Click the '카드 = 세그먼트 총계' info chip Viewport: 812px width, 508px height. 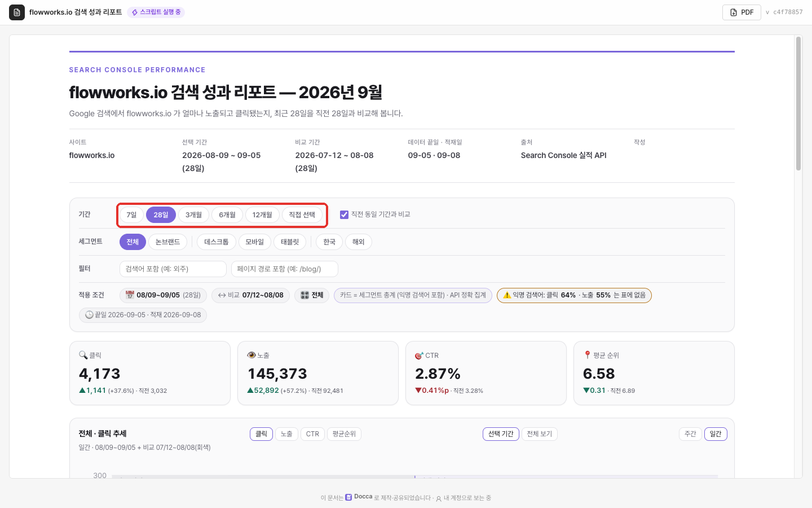pos(413,295)
